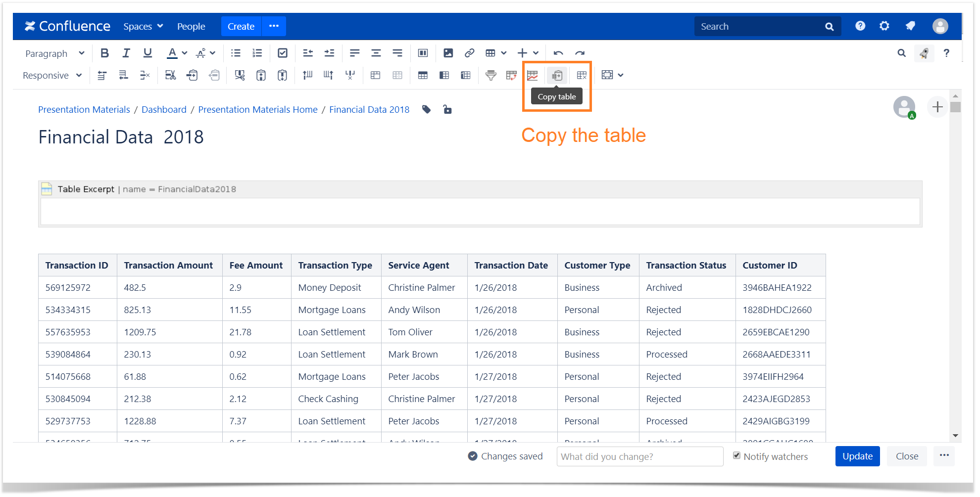Open the text color picker arrow
The height and width of the screenshot is (497, 980).
[185, 53]
